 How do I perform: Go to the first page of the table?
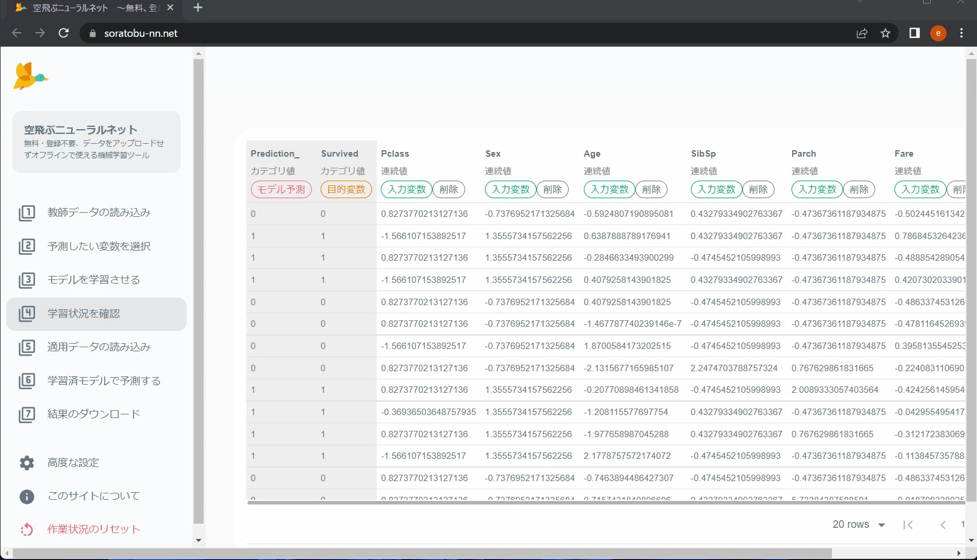[x=908, y=525]
